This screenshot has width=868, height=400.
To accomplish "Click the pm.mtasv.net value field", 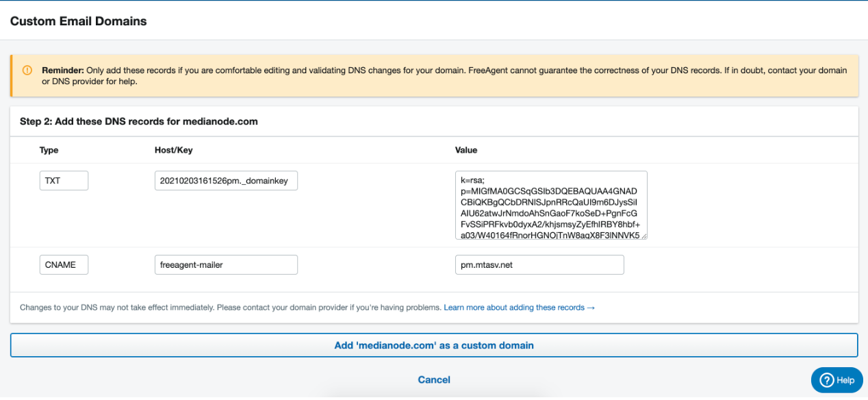I will [539, 264].
